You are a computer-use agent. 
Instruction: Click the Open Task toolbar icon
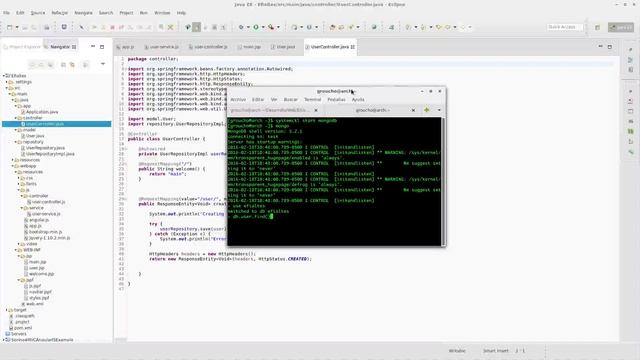click(341, 27)
